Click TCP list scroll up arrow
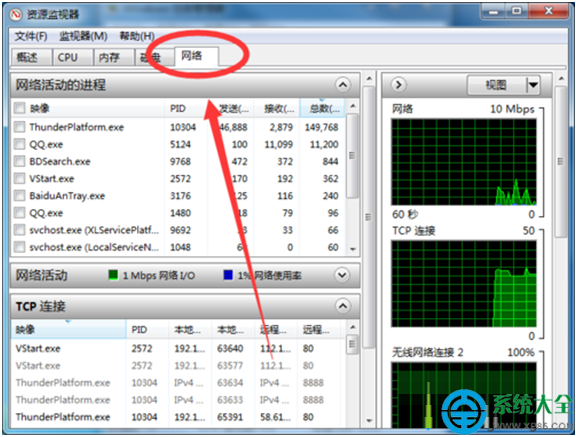This screenshot has width=576, height=437. pos(353,327)
